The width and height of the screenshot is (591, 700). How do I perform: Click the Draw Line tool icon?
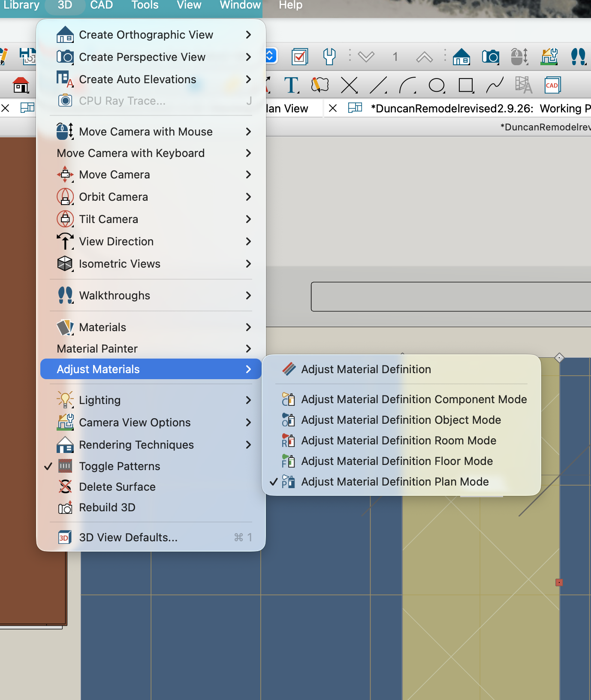[x=378, y=85]
